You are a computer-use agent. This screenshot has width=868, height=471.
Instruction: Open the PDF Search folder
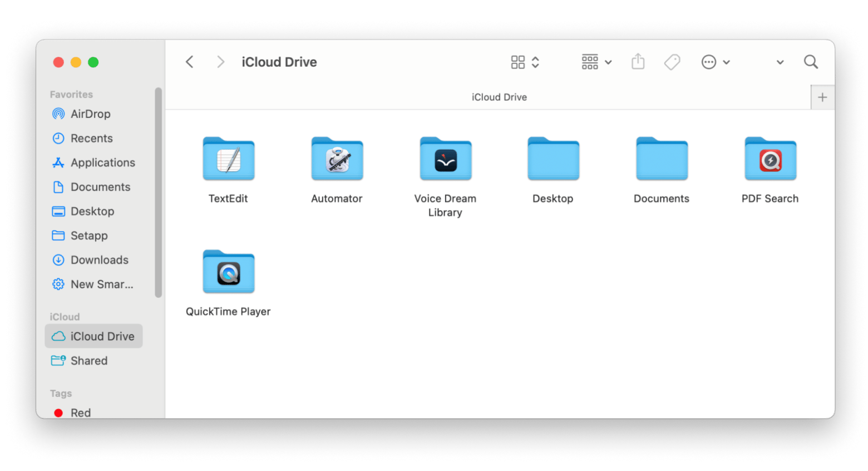tap(770, 159)
